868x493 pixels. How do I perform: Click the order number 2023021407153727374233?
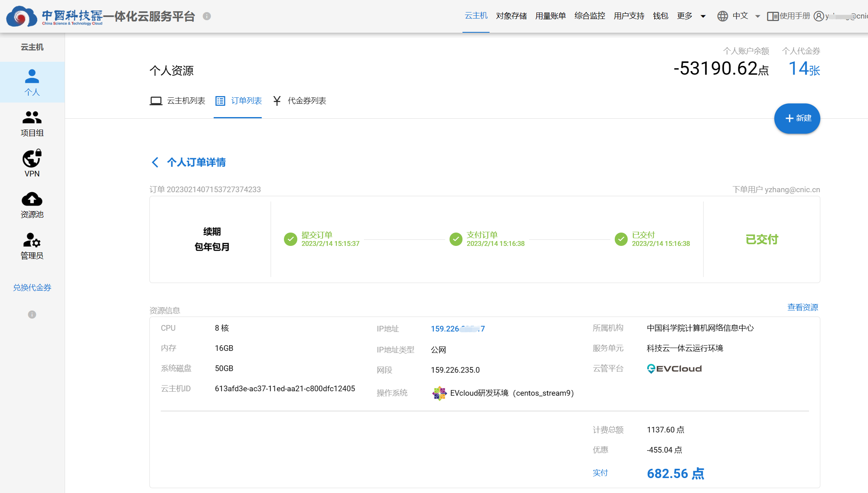click(214, 189)
